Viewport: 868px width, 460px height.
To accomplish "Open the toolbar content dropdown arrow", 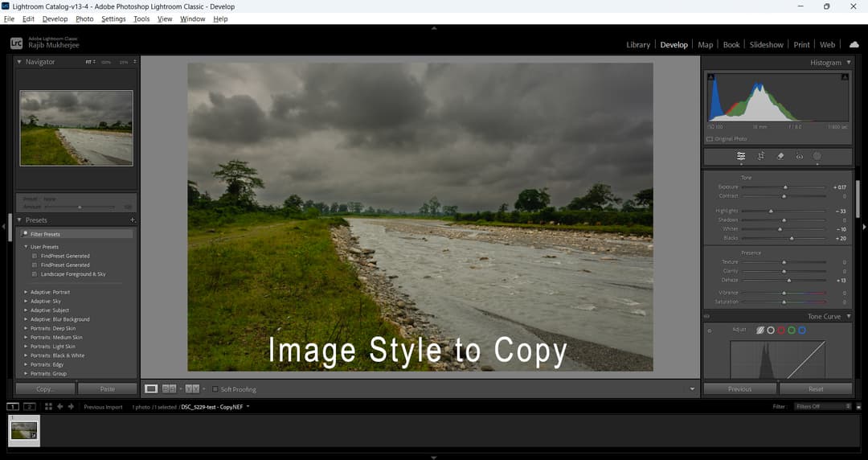I will pos(692,389).
